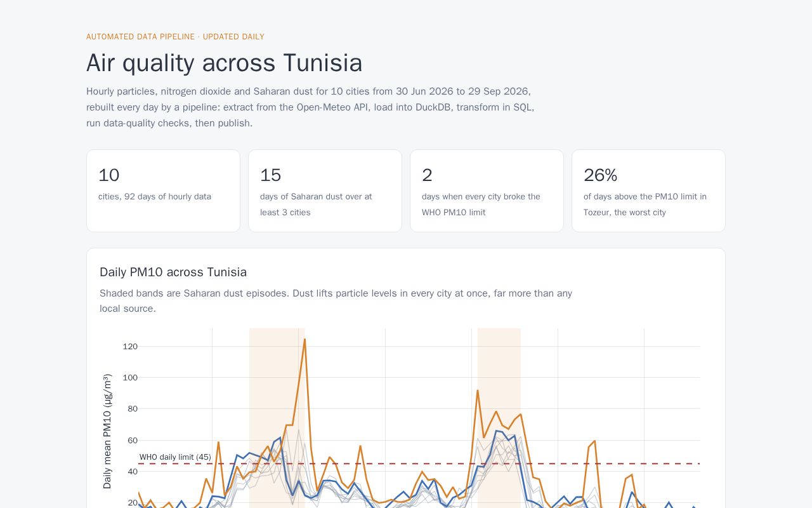
Task: Click the y-axis tick label 40
Action: 133,472
